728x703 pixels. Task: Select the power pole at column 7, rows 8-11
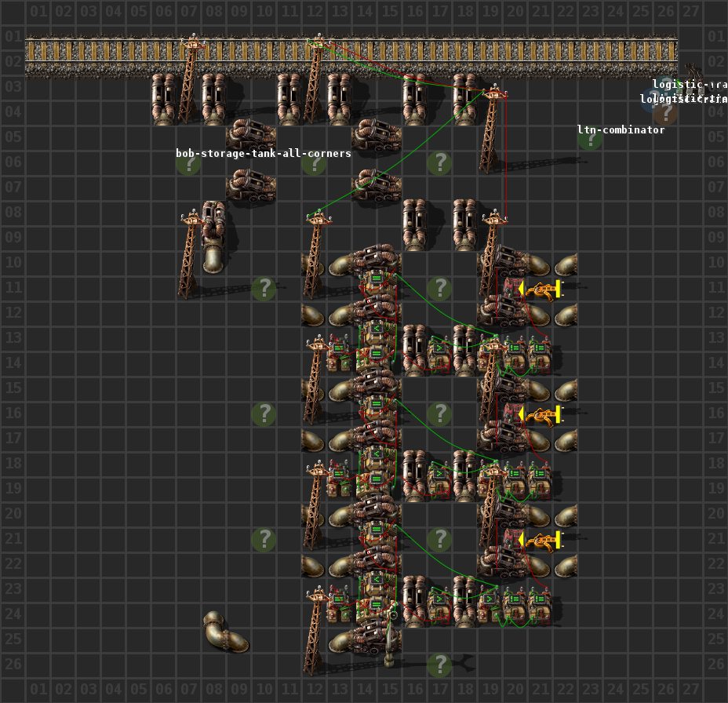(x=189, y=253)
